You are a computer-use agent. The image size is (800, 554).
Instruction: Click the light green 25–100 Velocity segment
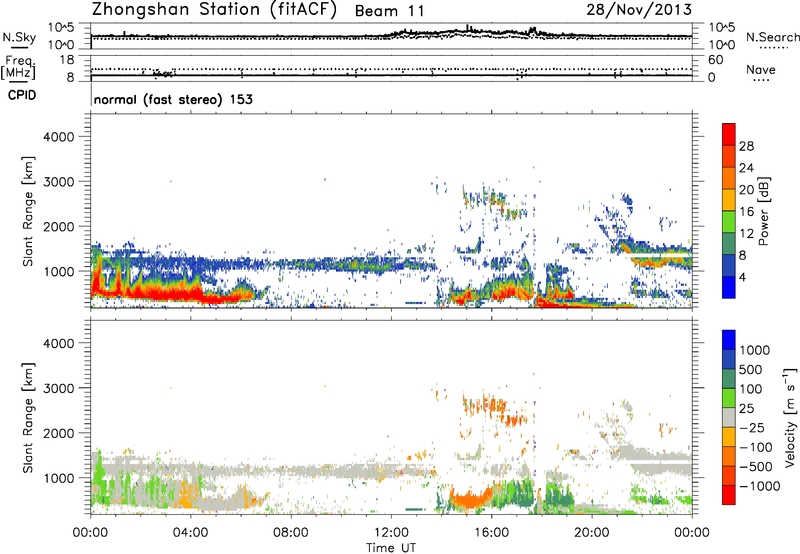click(x=729, y=398)
